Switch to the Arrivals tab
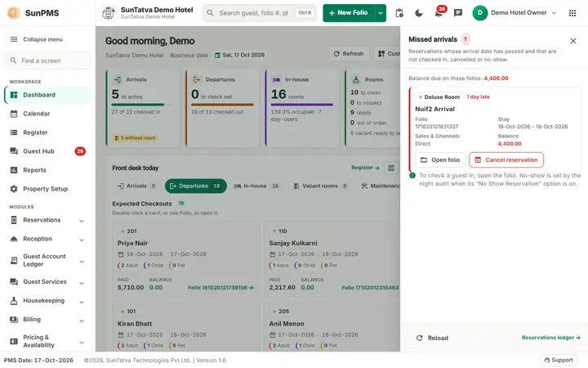This screenshot has width=588, height=368. click(136, 186)
